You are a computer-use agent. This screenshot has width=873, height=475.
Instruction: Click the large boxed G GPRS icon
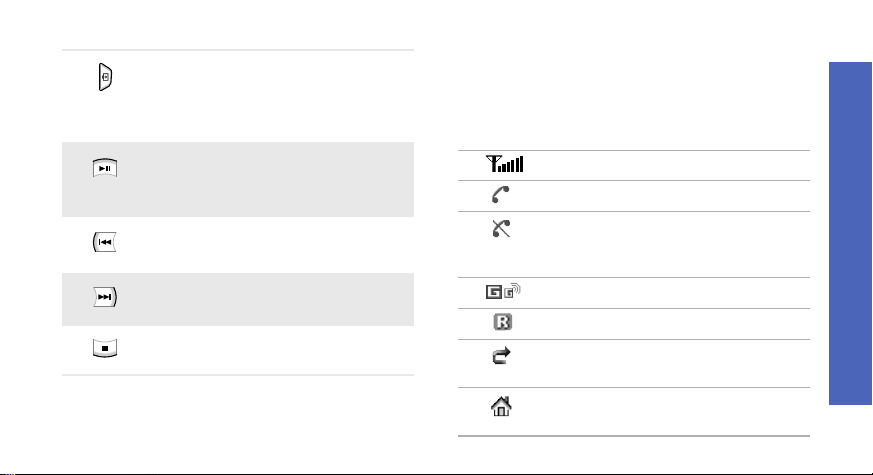click(493, 292)
